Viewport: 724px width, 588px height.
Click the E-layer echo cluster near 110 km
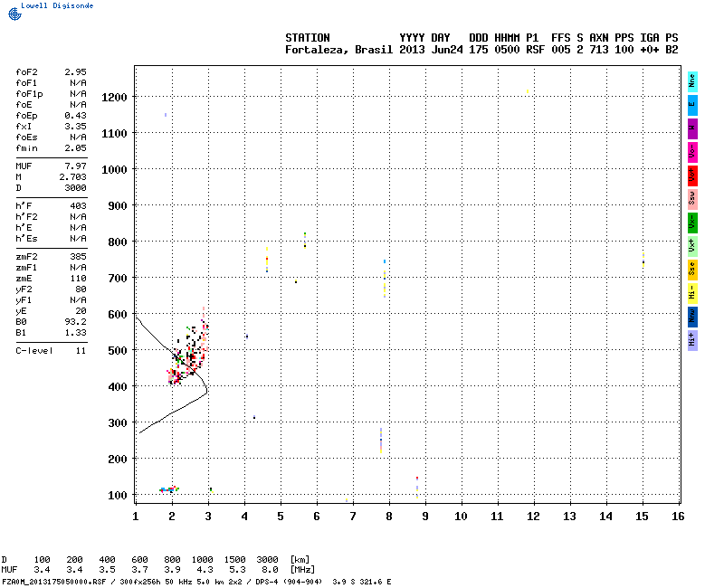click(x=169, y=489)
